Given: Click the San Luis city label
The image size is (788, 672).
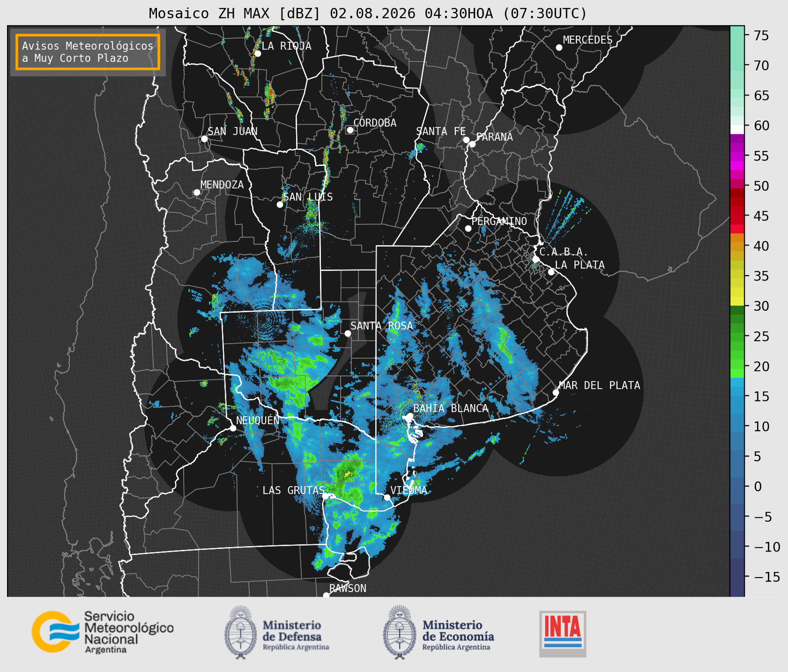Looking at the screenshot, I should coord(308,197).
